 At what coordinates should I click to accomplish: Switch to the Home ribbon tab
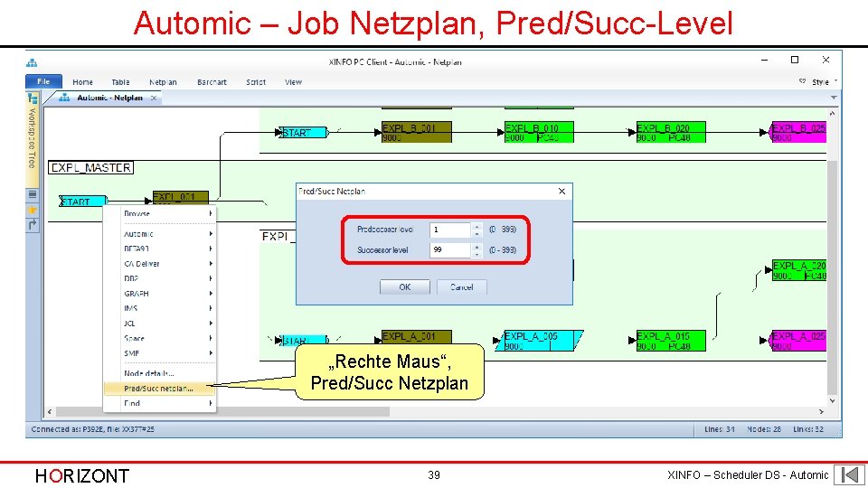(x=82, y=82)
